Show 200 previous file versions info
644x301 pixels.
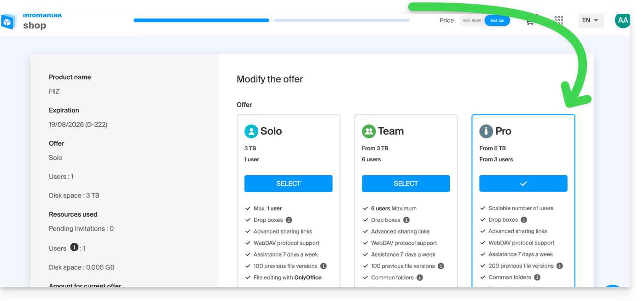click(560, 266)
